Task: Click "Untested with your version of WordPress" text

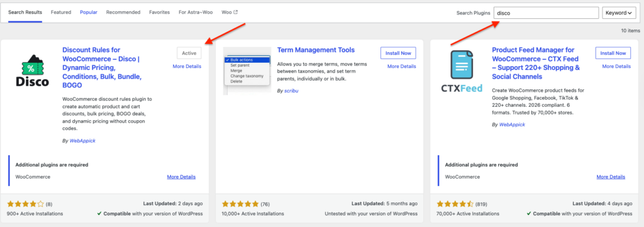Action: click(x=371, y=213)
